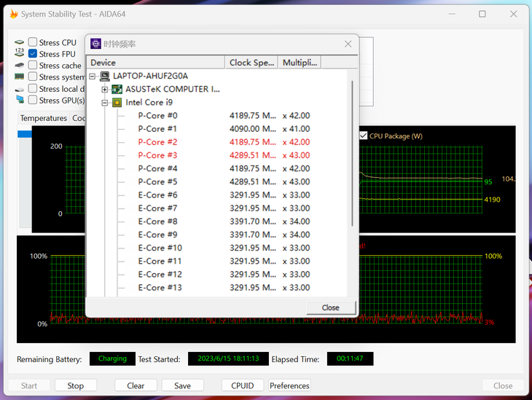532x400 pixels.
Task: Enable the Stress CPU checkbox
Action: coord(33,42)
